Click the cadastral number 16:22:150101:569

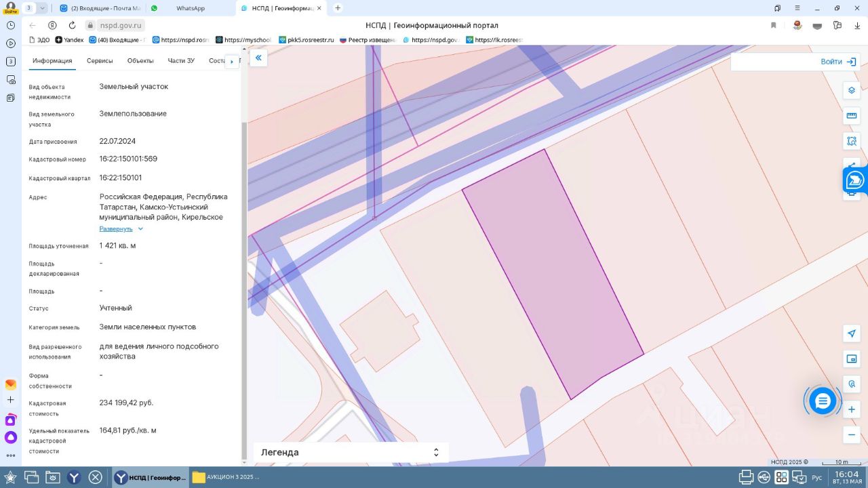coord(128,159)
